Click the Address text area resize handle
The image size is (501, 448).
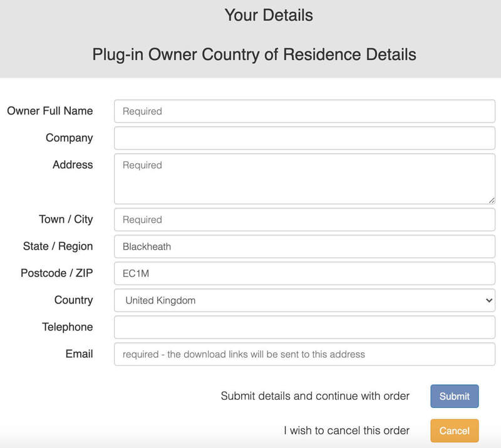pos(492,200)
